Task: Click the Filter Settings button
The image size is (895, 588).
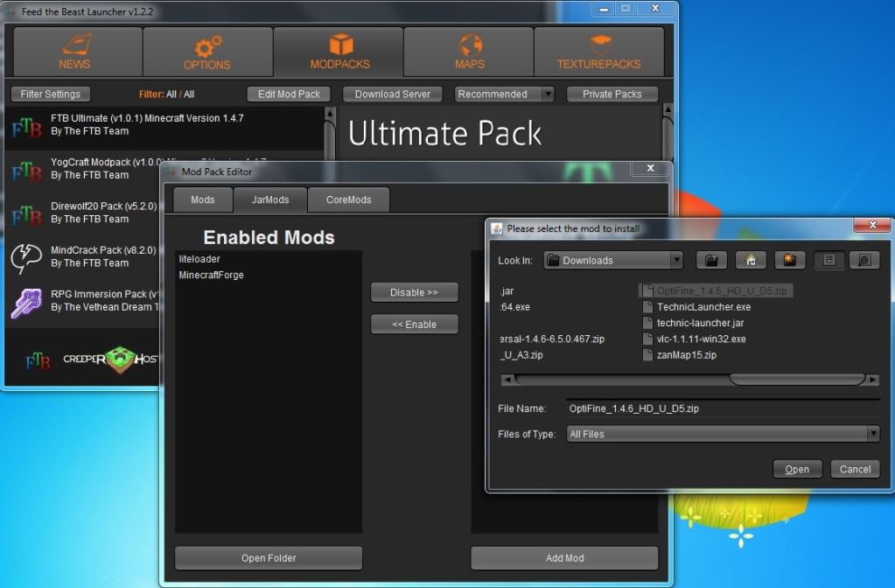Action: pyautogui.click(x=50, y=94)
